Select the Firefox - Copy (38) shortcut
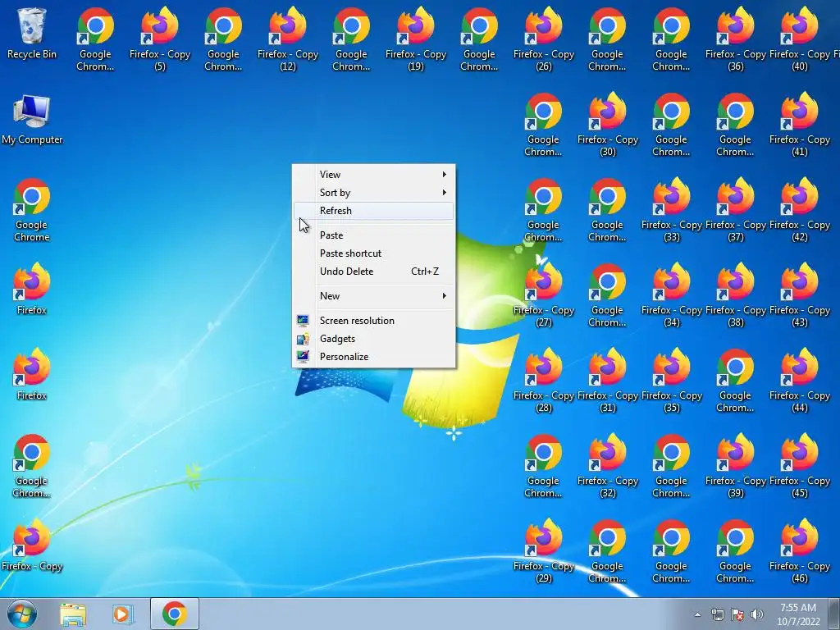This screenshot has width=840, height=630. pos(736,294)
